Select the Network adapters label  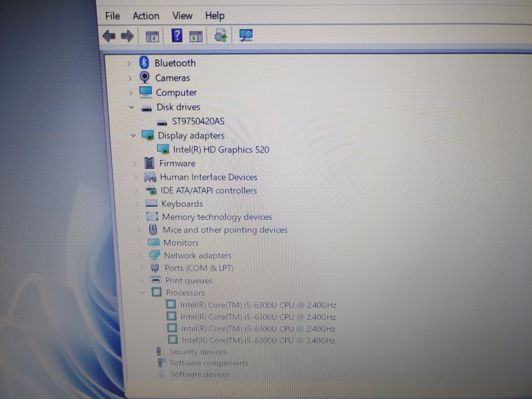198,255
